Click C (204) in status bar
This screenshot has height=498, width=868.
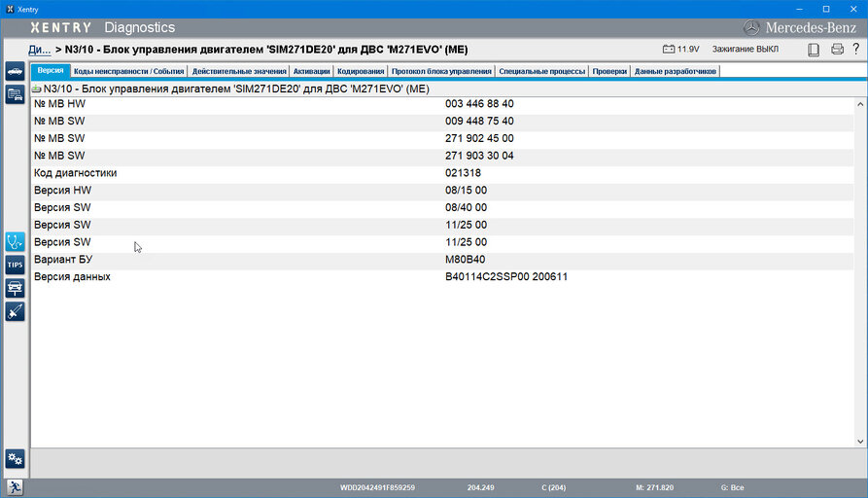point(554,487)
